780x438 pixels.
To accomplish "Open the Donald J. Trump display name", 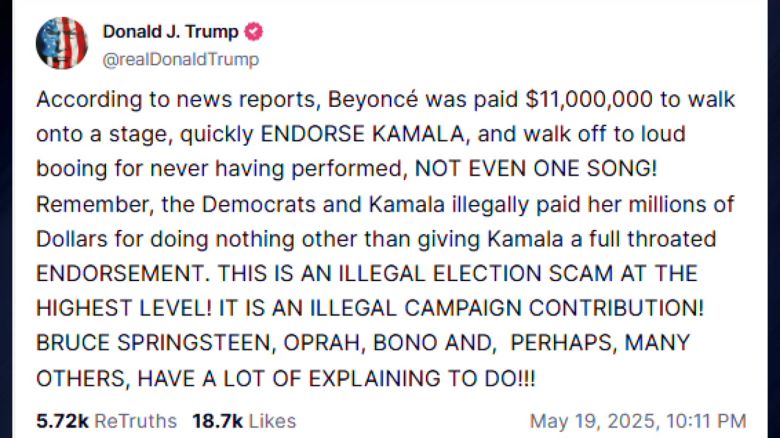I will coord(168,31).
